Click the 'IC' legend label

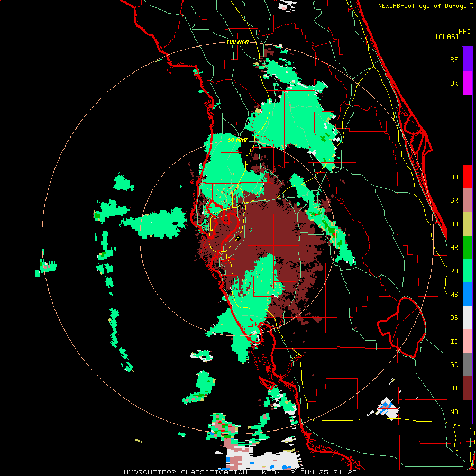point(454,342)
